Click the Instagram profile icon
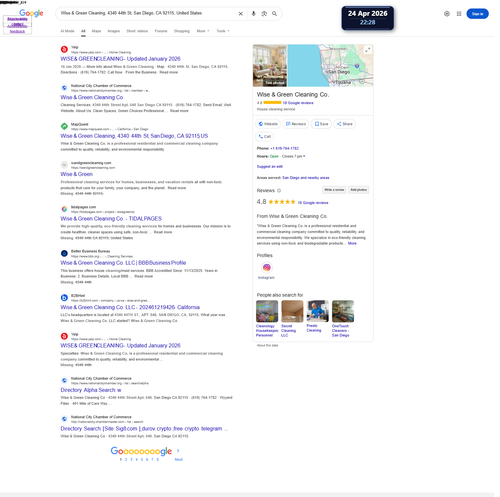 click(x=267, y=267)
